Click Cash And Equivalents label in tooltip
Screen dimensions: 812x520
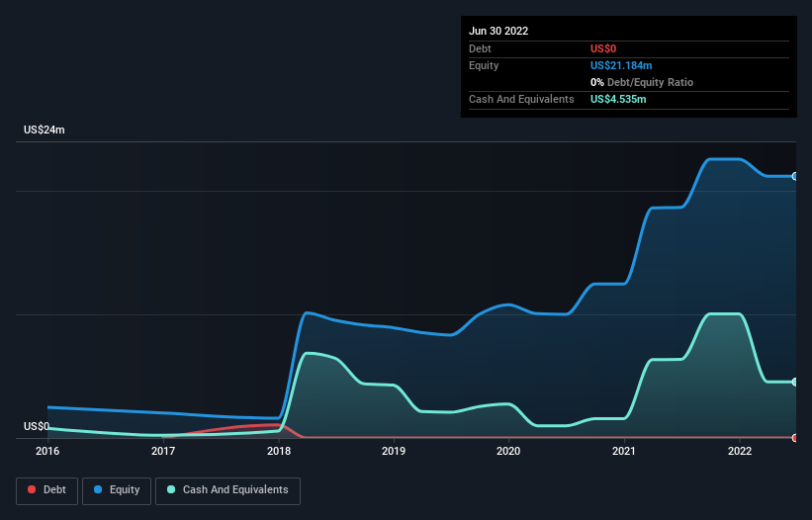click(521, 99)
